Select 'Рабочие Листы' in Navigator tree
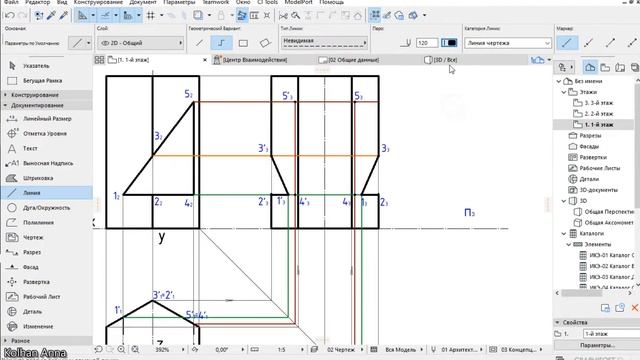Viewport: 640px width, 360px height. [x=600, y=168]
